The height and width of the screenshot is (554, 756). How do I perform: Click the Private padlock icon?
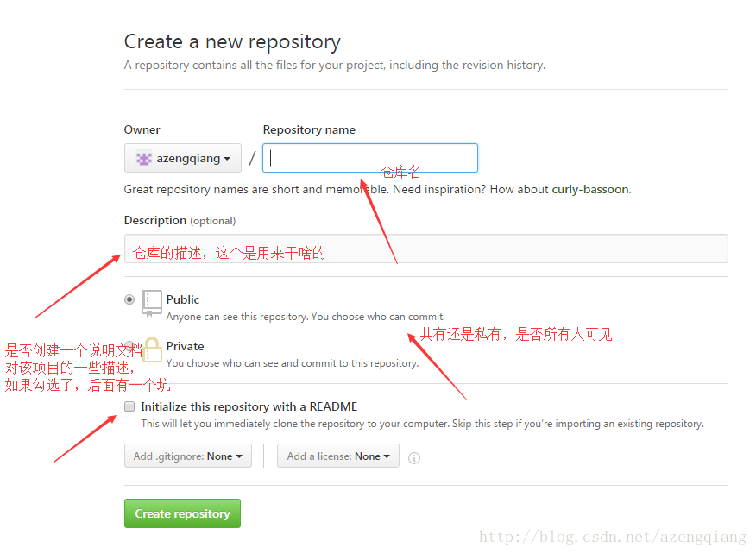(152, 349)
